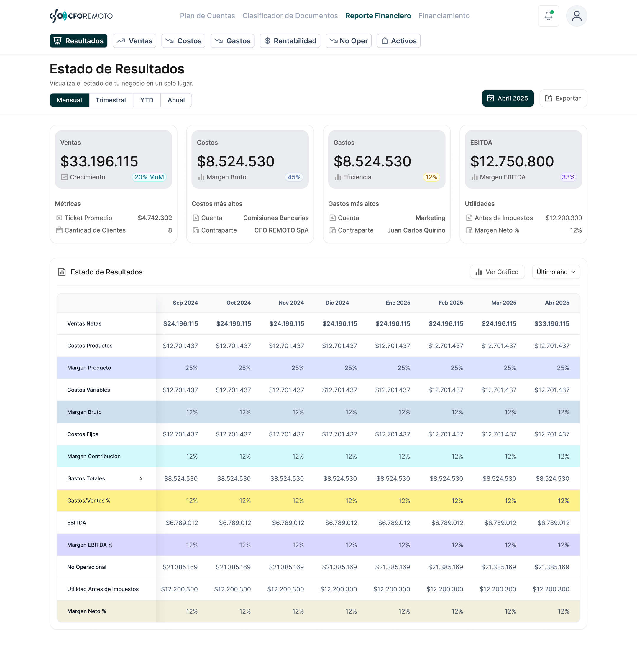Click the 20% MoM growth badge

(149, 177)
